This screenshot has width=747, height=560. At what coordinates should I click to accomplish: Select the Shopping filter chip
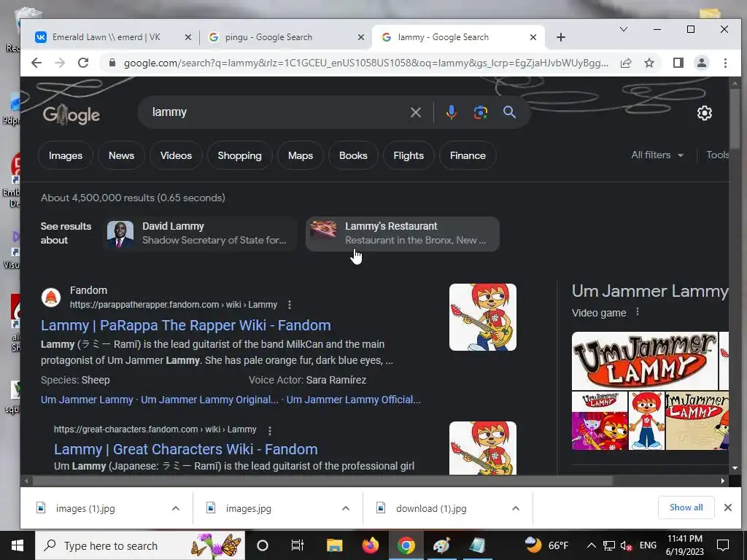point(239,156)
